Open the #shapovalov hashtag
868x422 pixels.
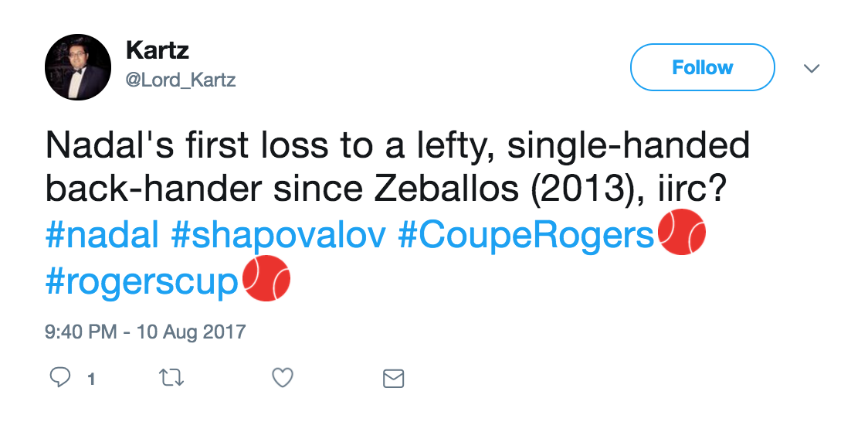(x=278, y=235)
